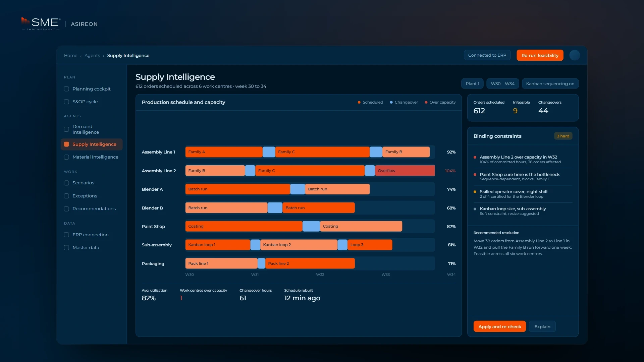Click Over capacity legend dot
This screenshot has width=644, height=362.
tap(426, 102)
